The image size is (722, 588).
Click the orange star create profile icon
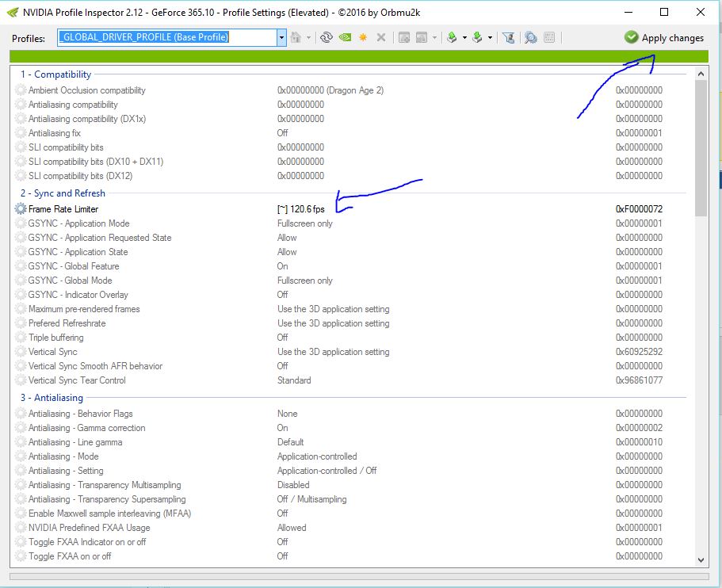[x=363, y=37]
